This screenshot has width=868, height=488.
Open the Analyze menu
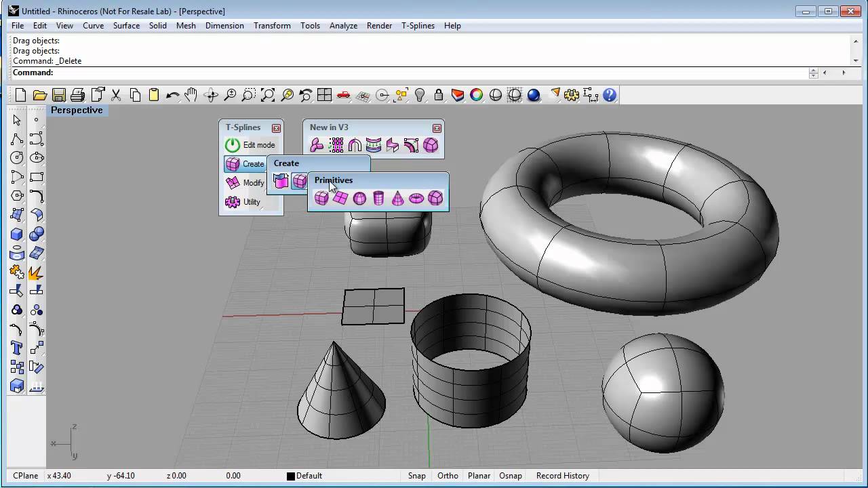[x=343, y=26]
